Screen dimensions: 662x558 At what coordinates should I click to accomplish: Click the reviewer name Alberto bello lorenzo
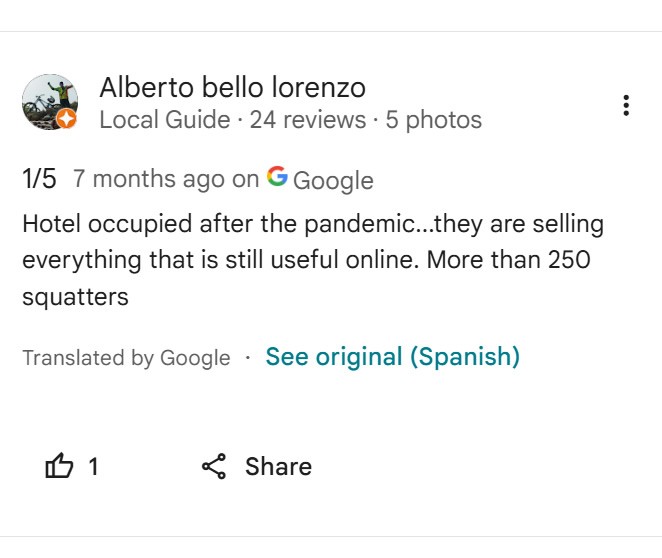click(x=232, y=88)
